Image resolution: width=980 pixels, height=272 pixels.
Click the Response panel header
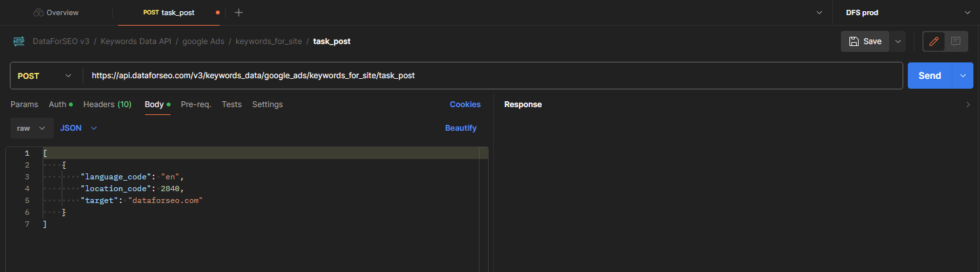point(523,104)
